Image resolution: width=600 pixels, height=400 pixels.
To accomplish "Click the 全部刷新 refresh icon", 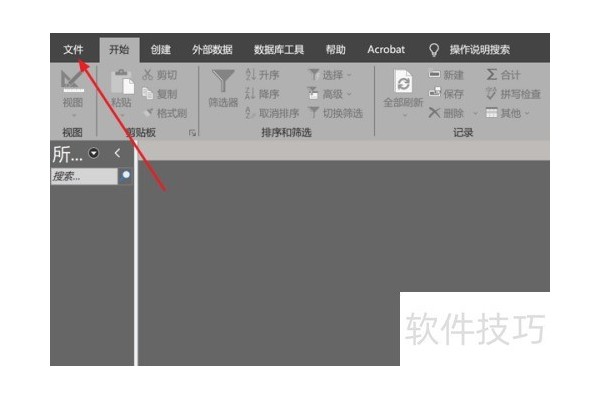I will [x=403, y=81].
